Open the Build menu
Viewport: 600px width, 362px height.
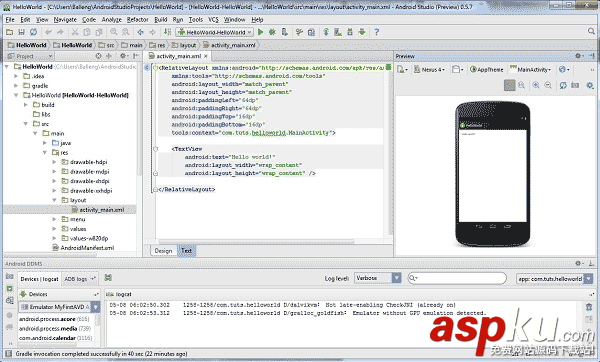click(x=161, y=20)
